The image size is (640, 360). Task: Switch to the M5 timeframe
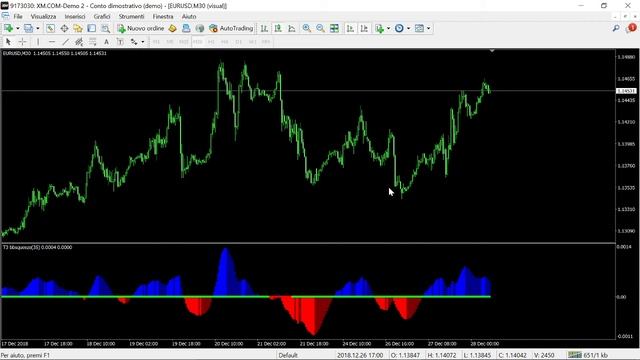[x=170, y=42]
